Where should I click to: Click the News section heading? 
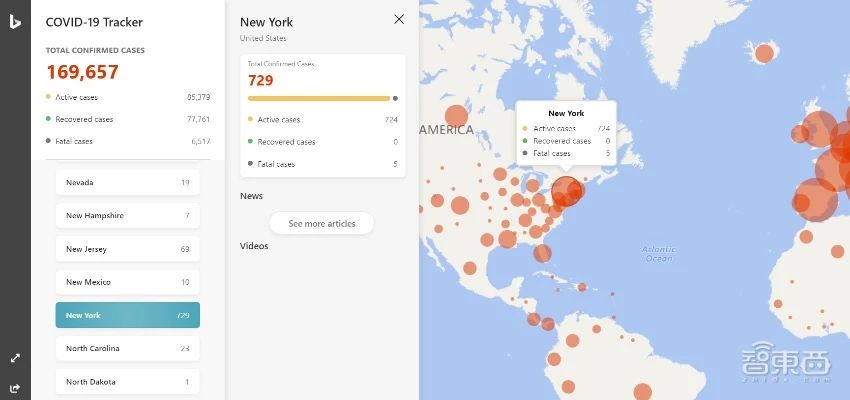click(x=251, y=196)
